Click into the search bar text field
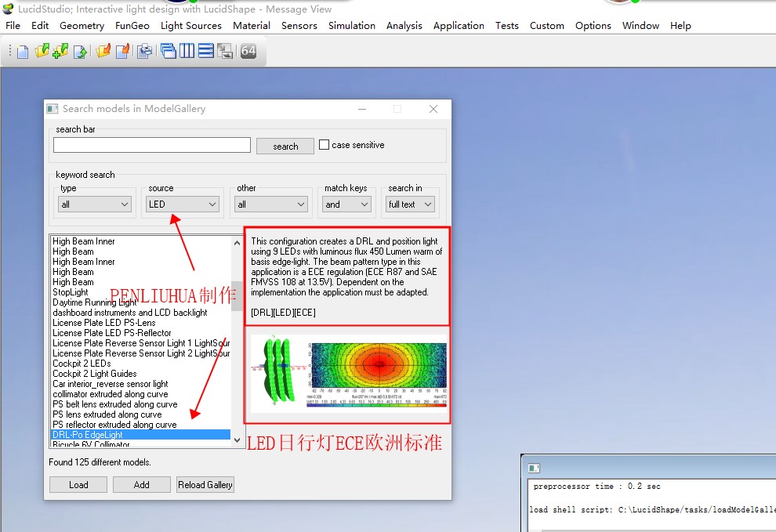Image resolution: width=776 pixels, height=532 pixels. (x=152, y=145)
